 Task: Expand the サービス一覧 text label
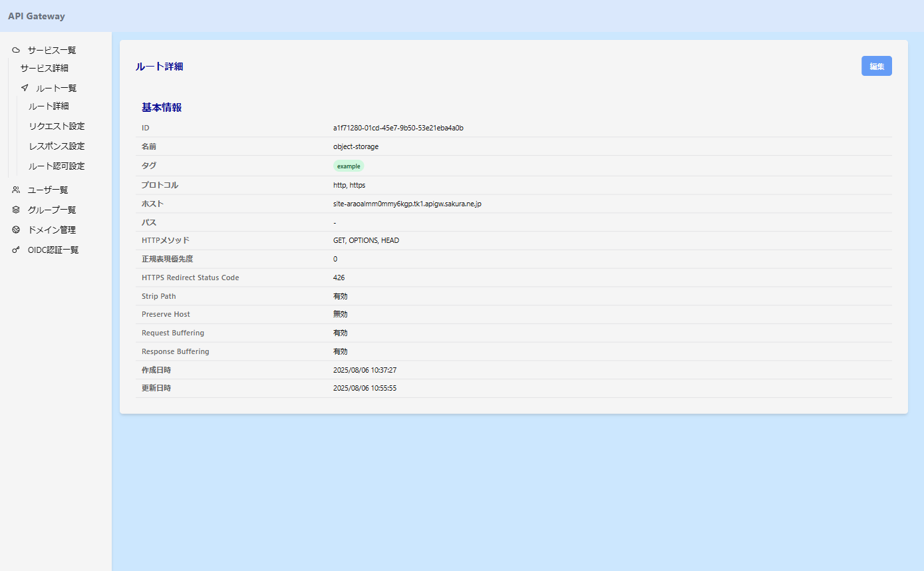[52, 50]
